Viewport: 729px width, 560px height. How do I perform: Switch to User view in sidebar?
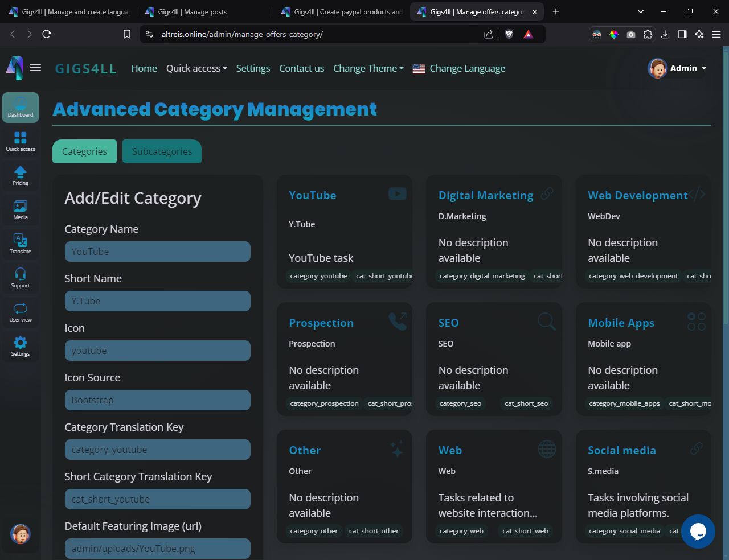[21, 312]
